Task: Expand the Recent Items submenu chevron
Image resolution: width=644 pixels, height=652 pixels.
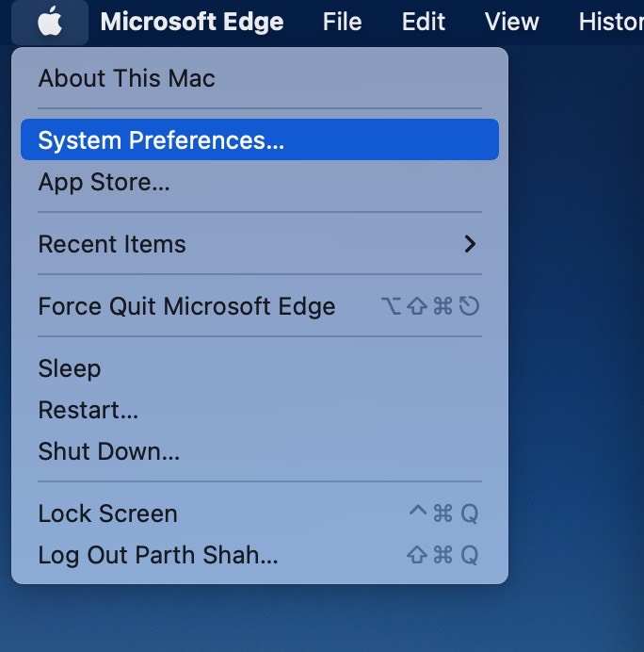Action: point(470,244)
